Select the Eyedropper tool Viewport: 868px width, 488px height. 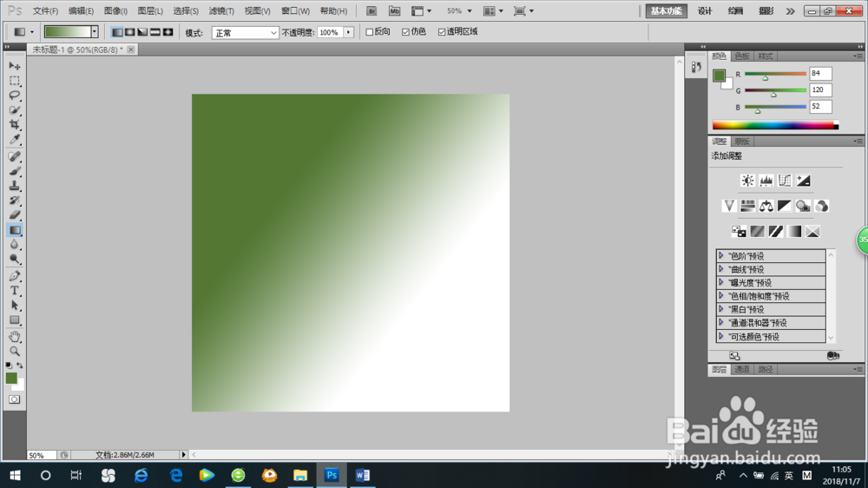[15, 140]
